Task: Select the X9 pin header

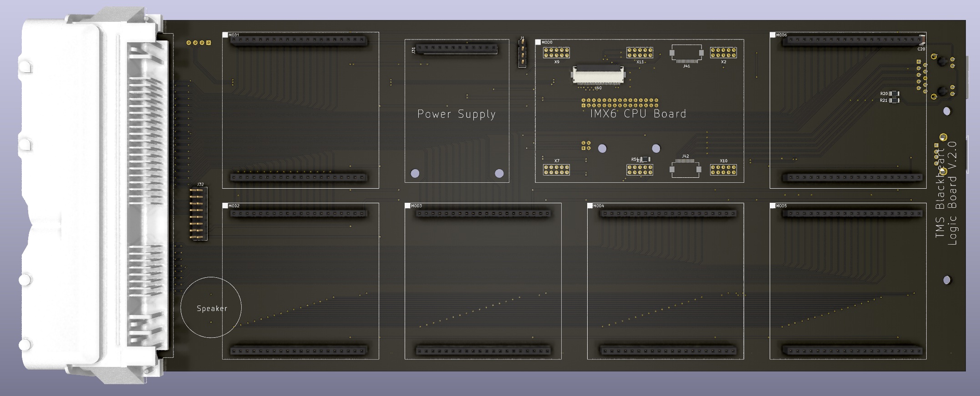Action: (556, 53)
